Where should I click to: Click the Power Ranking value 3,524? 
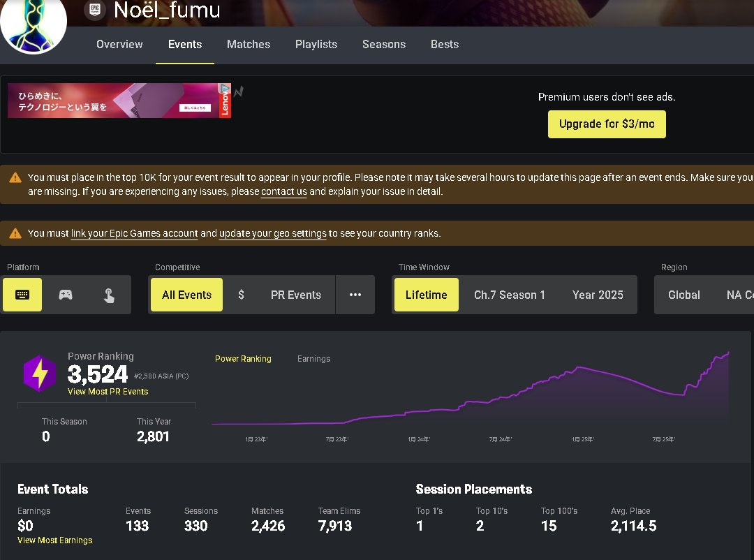tap(98, 374)
